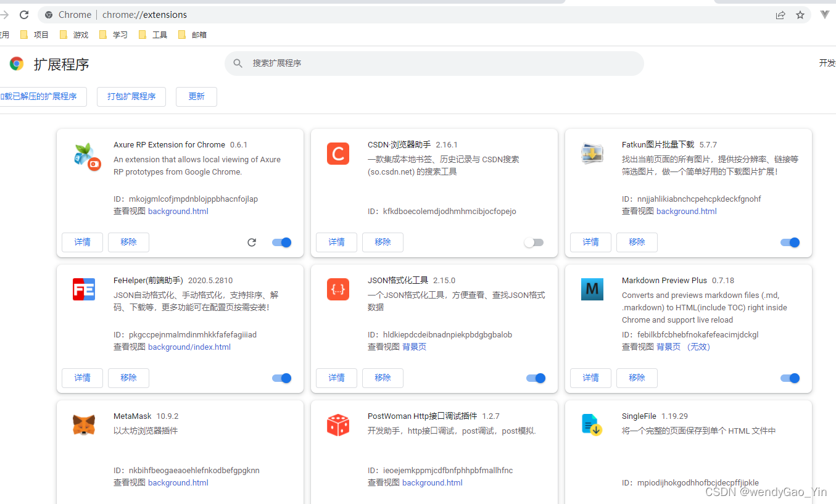
Task: Remove the Markdown Preview Plus extension
Action: pos(637,378)
